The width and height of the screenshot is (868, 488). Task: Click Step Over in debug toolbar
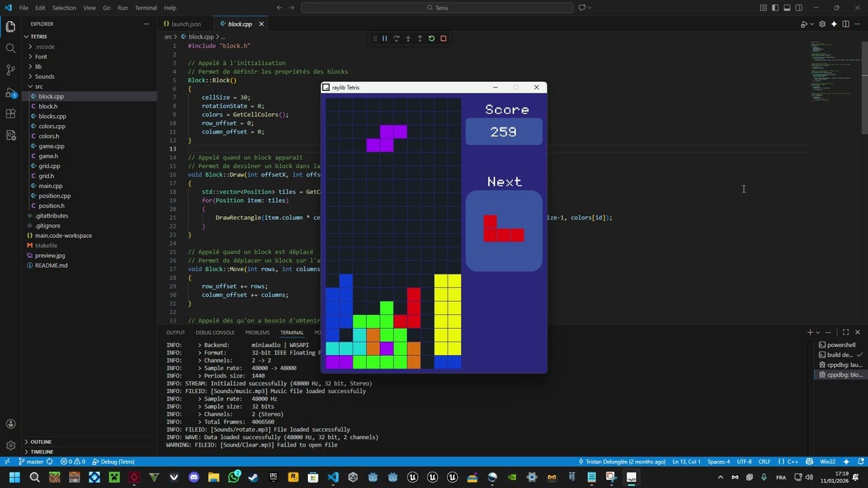click(397, 39)
